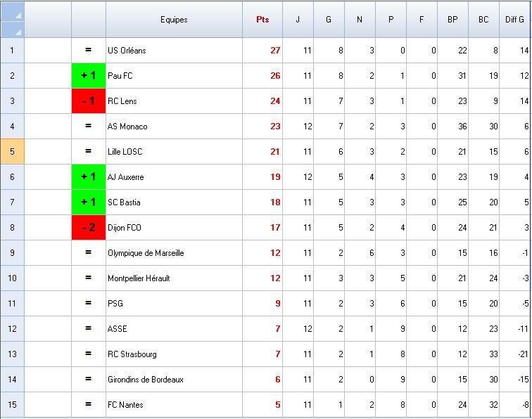532x419 pixels.
Task: Click the green +1 indicator beside SC Bastia
Action: coord(89,202)
